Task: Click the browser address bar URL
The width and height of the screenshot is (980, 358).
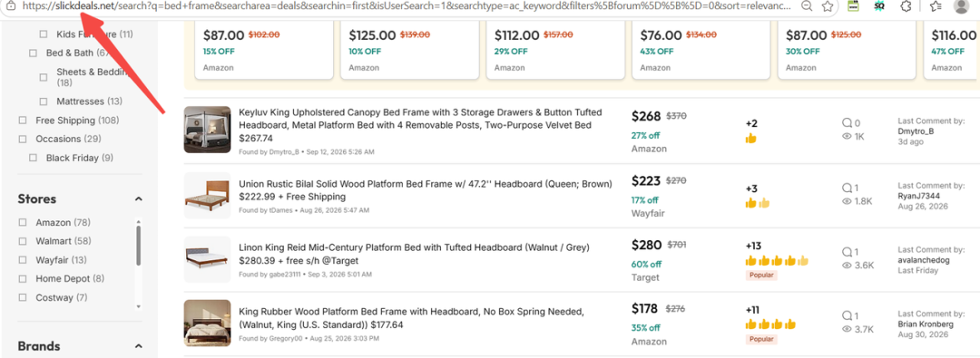Action: tap(407, 6)
